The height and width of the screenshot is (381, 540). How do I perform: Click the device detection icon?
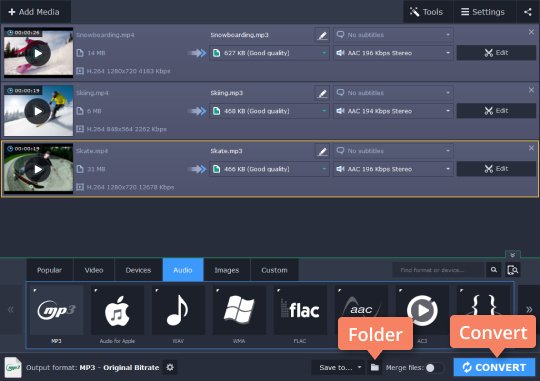point(512,270)
